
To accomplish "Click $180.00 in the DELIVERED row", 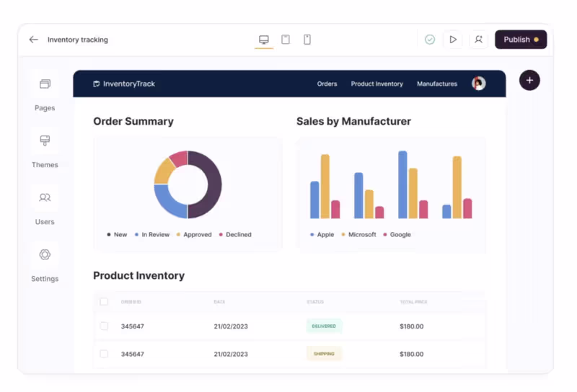I will pyautogui.click(x=411, y=326).
